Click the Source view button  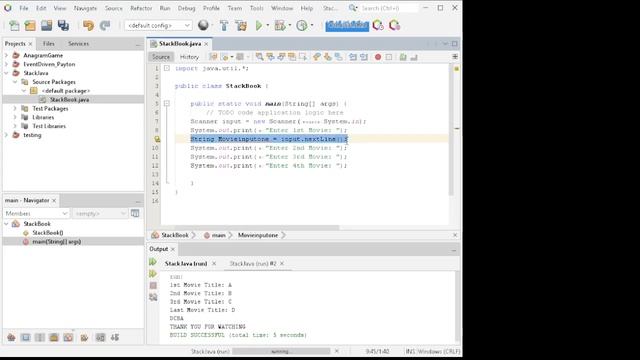(x=161, y=57)
